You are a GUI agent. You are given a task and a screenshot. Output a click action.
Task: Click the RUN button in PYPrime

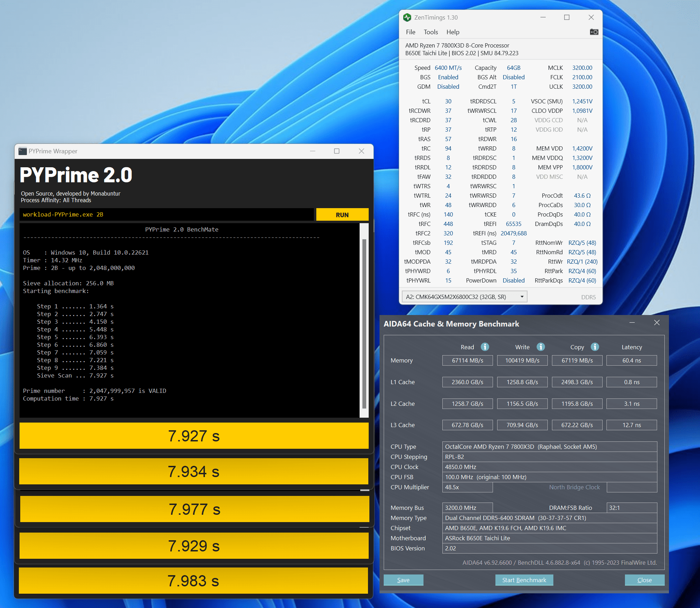point(342,215)
